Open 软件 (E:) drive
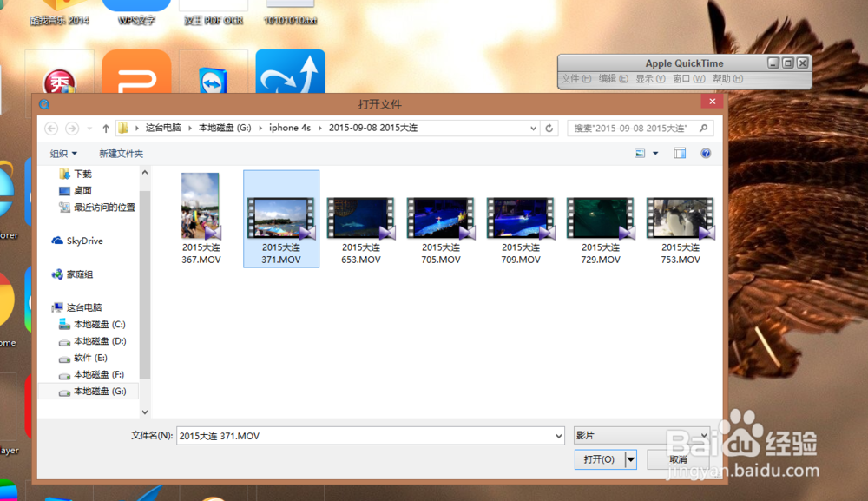This screenshot has height=501, width=868. [x=83, y=358]
